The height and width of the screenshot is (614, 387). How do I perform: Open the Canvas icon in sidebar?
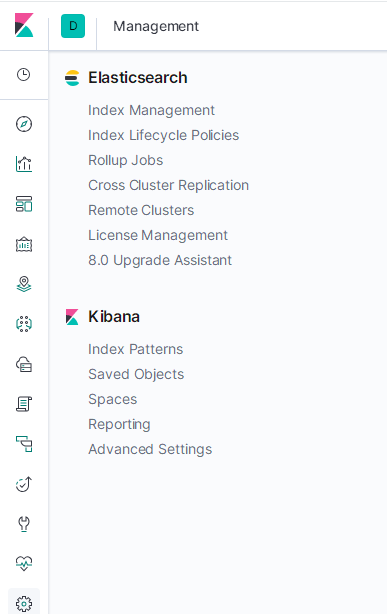coord(24,244)
